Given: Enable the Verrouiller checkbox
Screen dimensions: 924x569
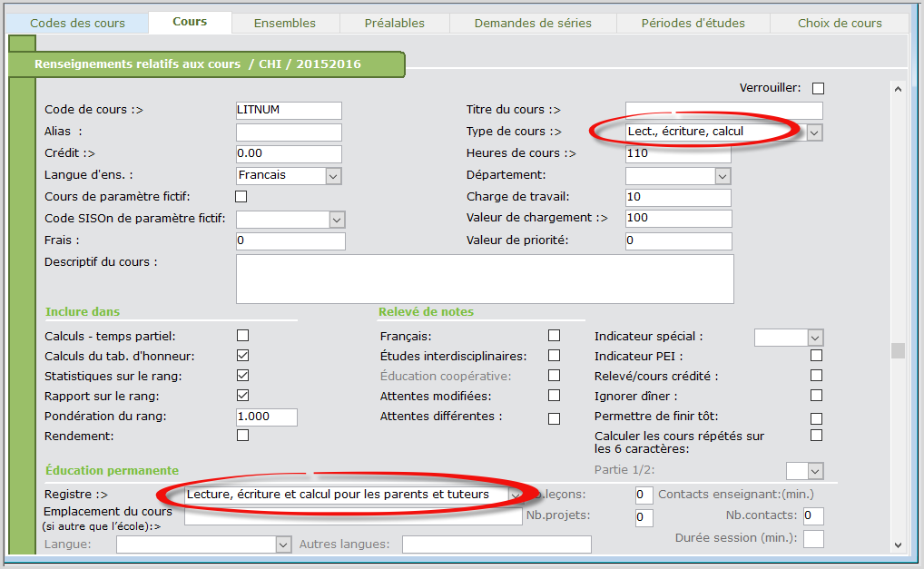Looking at the screenshot, I should pos(818,89).
